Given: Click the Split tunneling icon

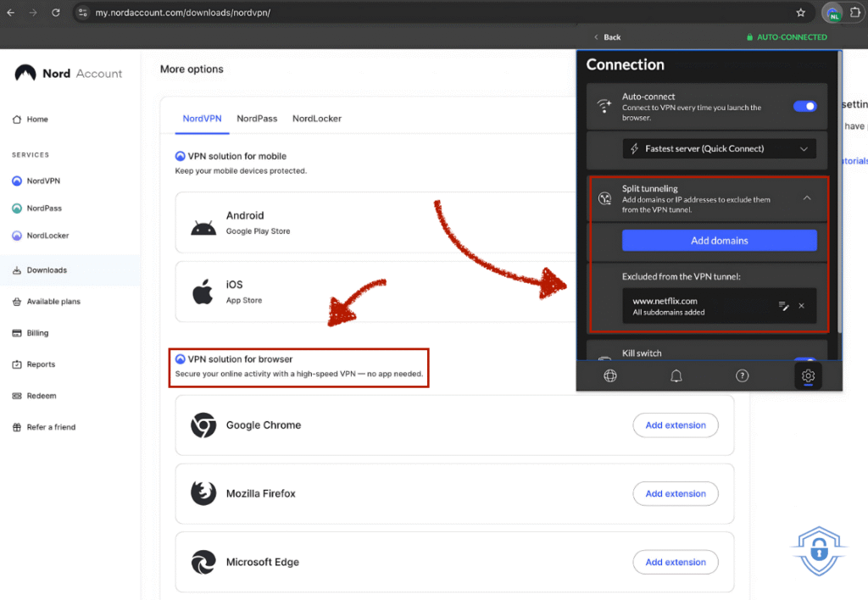Looking at the screenshot, I should 605,198.
